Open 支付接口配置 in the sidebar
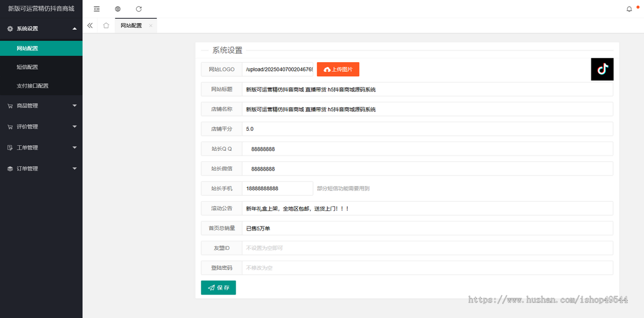644x318 pixels. 41,86
